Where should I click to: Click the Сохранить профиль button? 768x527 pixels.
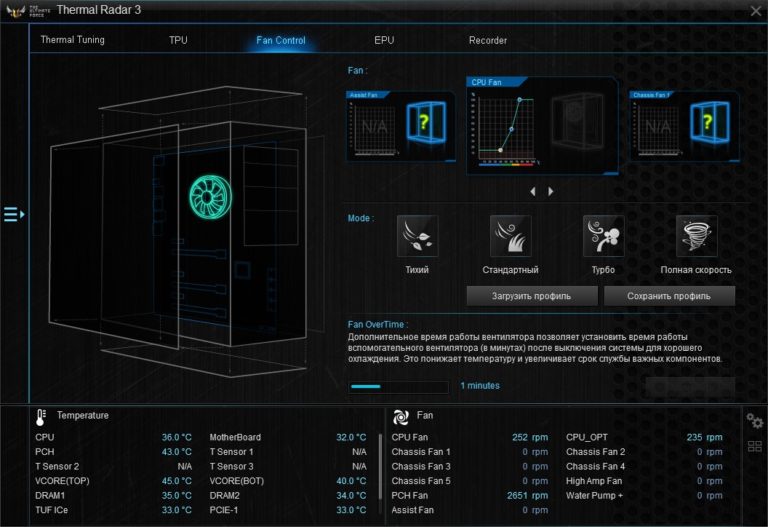click(x=669, y=296)
